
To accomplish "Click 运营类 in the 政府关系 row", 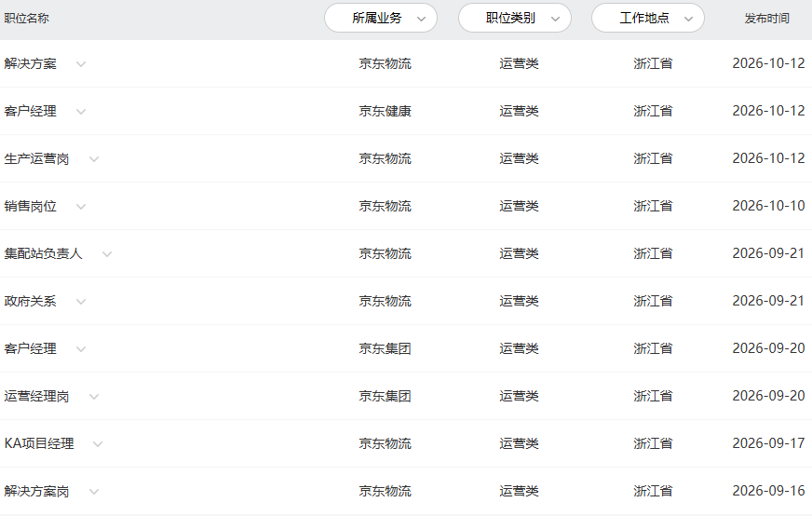I will point(519,301).
